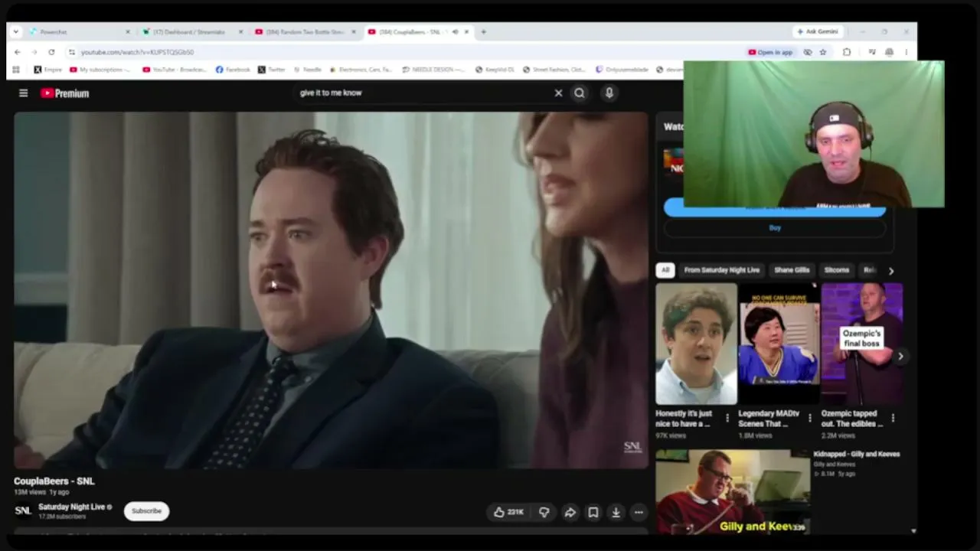Like the CouplaBeers video
This screenshot has width=980, height=551.
point(509,512)
